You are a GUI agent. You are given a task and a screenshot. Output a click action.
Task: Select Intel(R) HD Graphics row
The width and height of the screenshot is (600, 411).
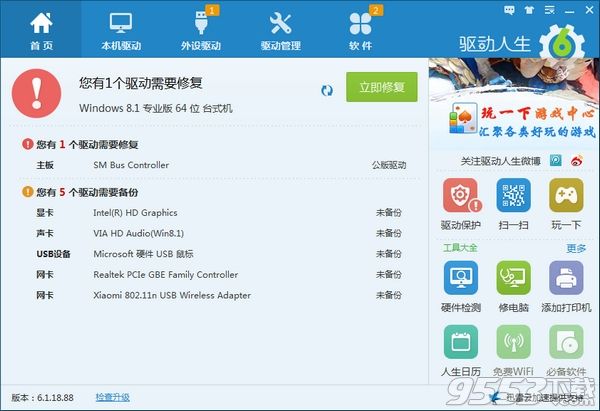[x=221, y=212]
